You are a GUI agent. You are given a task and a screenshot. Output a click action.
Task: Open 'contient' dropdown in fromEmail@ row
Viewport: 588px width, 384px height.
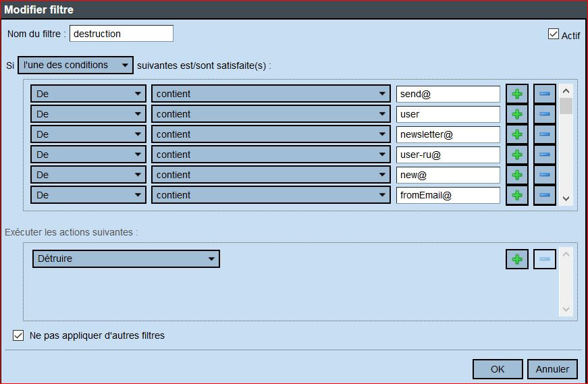pos(271,195)
